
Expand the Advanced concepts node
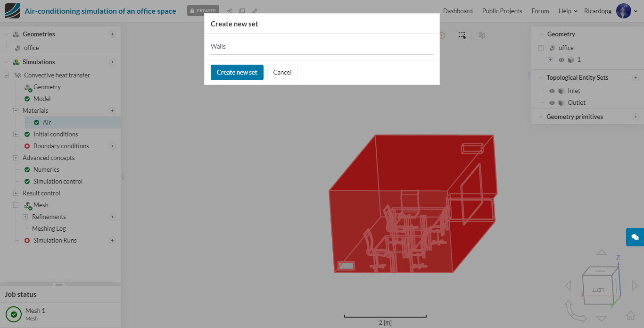pos(16,158)
